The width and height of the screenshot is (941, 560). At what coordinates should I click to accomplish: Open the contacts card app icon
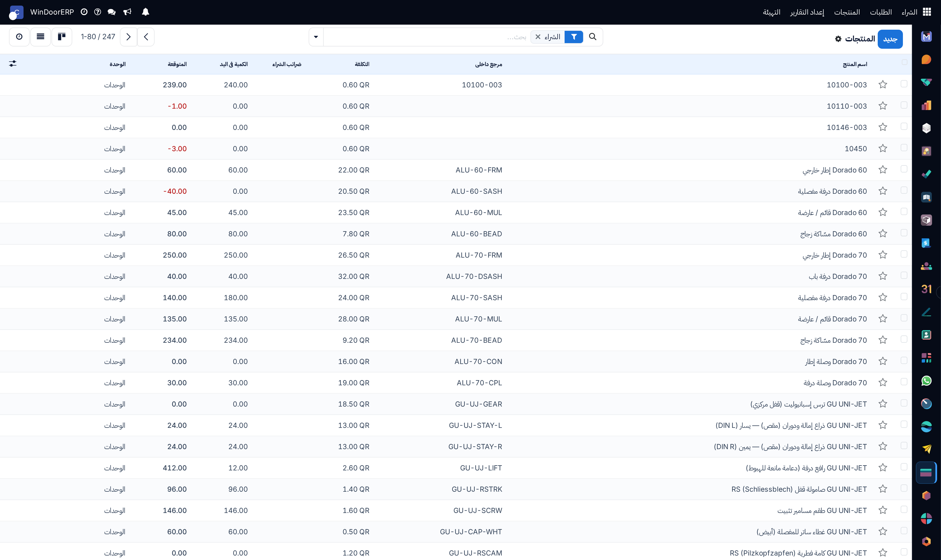[926, 335]
